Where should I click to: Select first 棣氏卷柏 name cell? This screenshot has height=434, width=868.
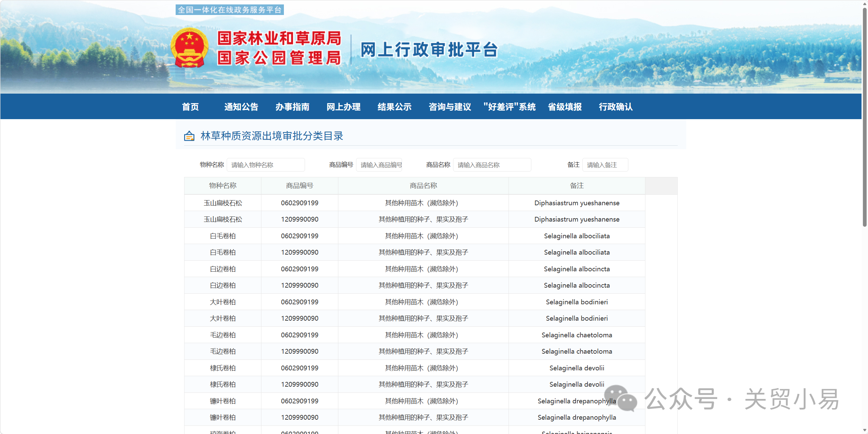223,368
